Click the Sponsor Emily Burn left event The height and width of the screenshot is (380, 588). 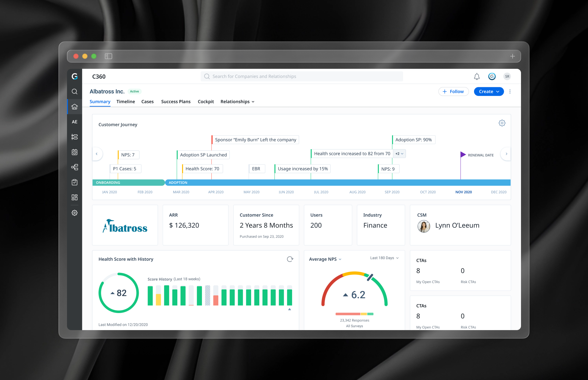point(255,140)
